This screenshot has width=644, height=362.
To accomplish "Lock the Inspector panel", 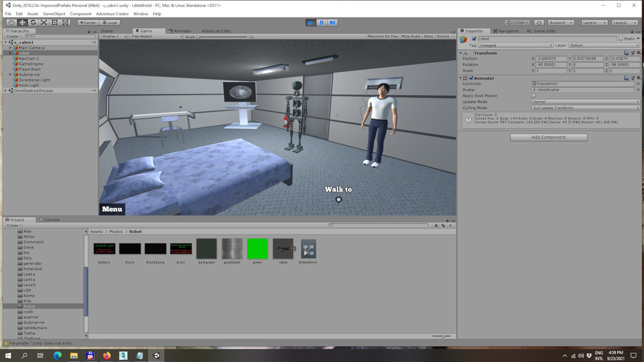I will coord(632,31).
